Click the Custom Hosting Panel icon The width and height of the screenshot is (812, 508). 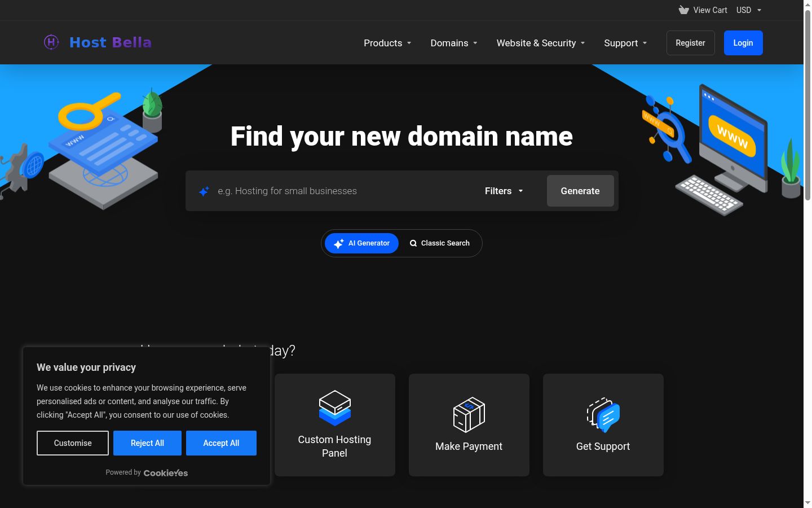coord(335,408)
